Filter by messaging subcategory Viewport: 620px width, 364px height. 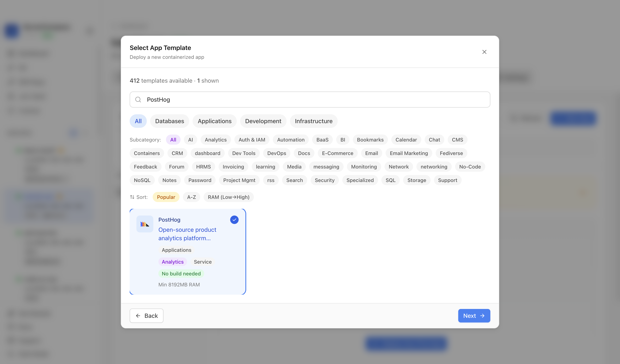point(326,167)
